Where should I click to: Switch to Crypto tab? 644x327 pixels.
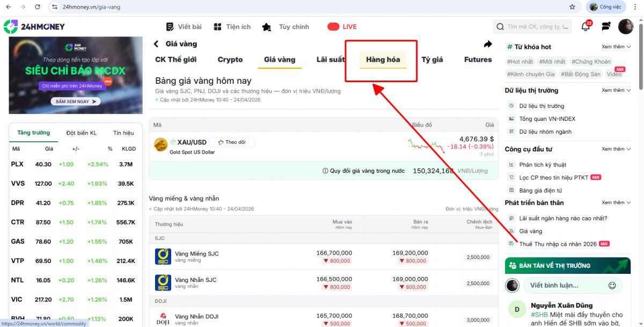230,60
